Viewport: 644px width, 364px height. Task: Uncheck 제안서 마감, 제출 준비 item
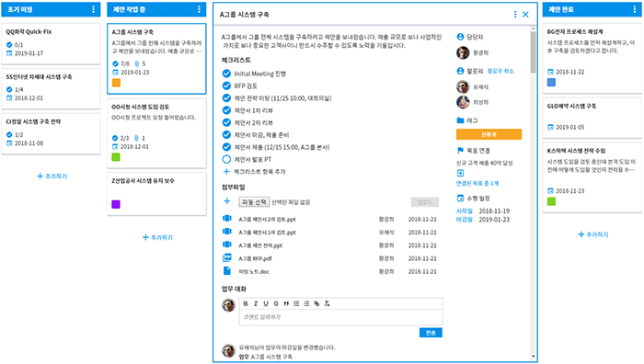(226, 134)
